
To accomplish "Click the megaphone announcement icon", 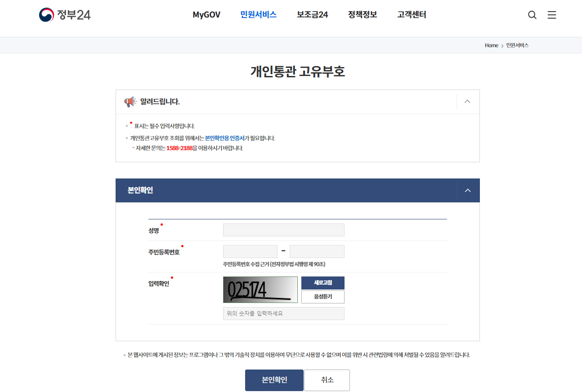I will [129, 102].
